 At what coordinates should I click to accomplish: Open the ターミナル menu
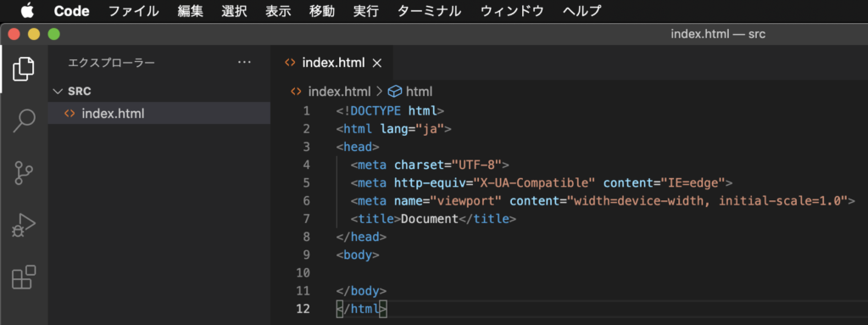[x=429, y=10]
